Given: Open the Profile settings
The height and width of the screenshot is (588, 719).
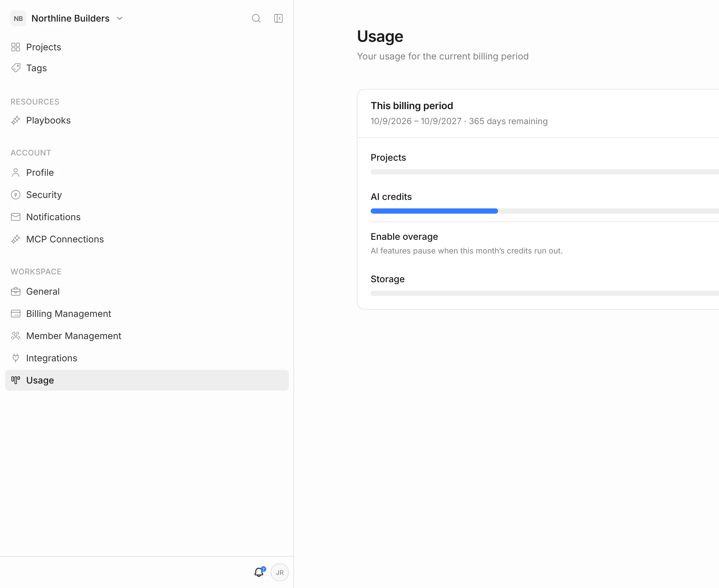Looking at the screenshot, I should click(x=147, y=172).
